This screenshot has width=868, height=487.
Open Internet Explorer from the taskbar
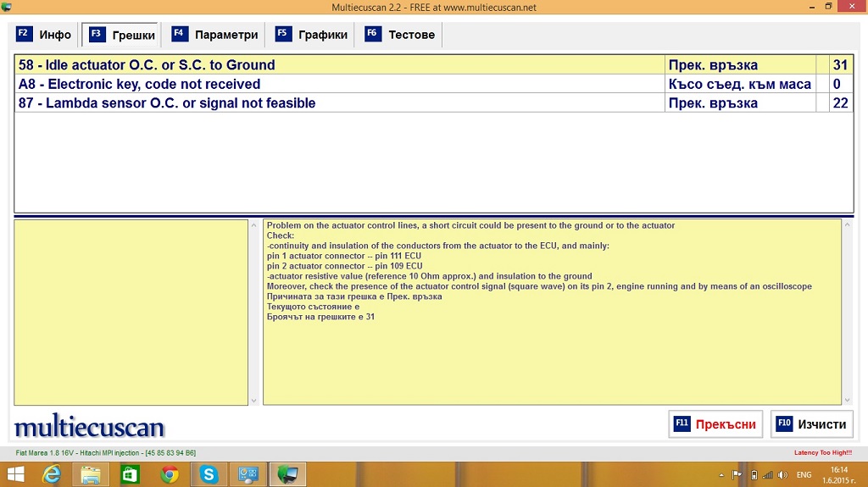coord(52,474)
